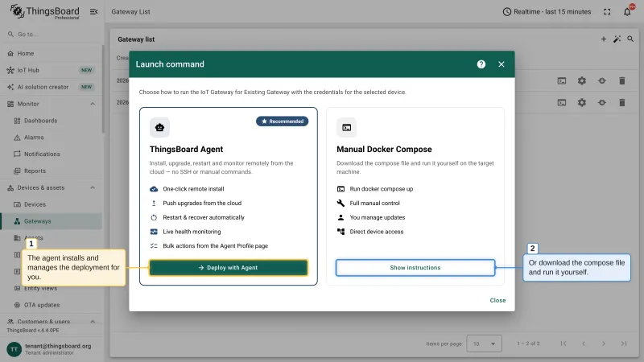Open Alarms in the sidebar
644x362 pixels.
tap(52, 138)
